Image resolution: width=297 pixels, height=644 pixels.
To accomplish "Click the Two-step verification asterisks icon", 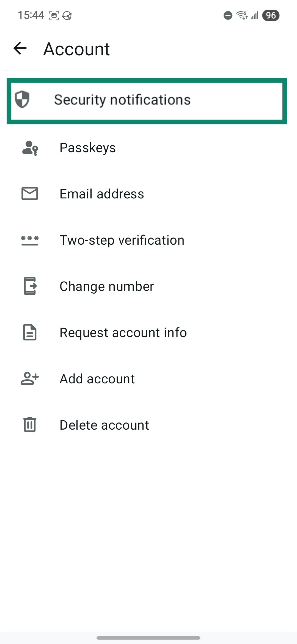I will tap(29, 240).
